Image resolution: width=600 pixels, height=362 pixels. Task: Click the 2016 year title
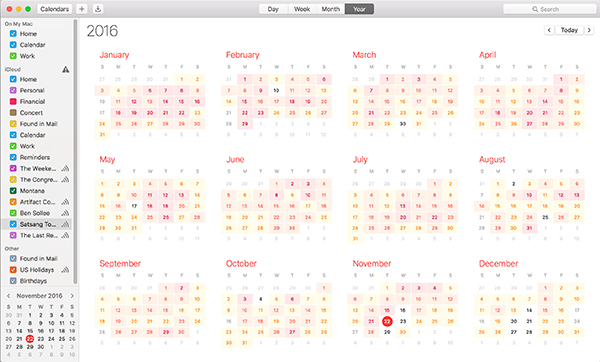(x=102, y=31)
